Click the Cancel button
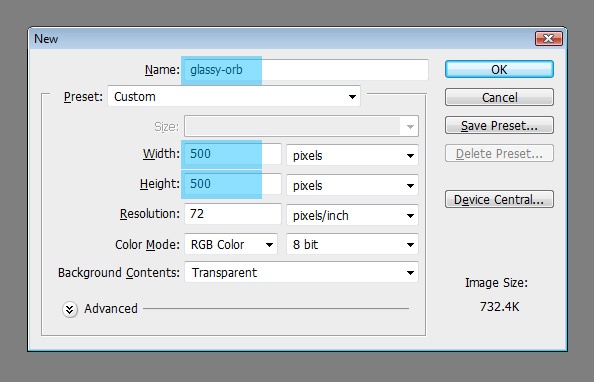This screenshot has width=594, height=382. pos(499,97)
